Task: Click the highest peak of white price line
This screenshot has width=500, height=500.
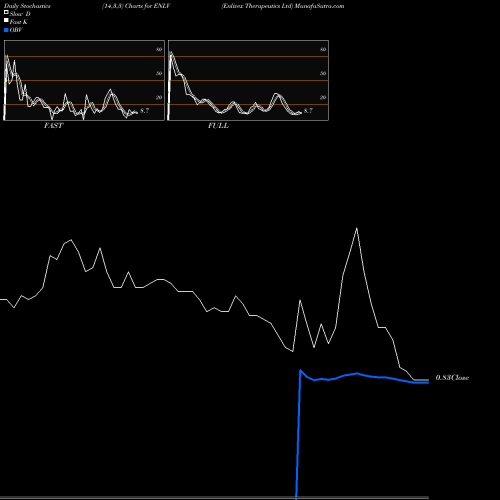Action: [357, 228]
